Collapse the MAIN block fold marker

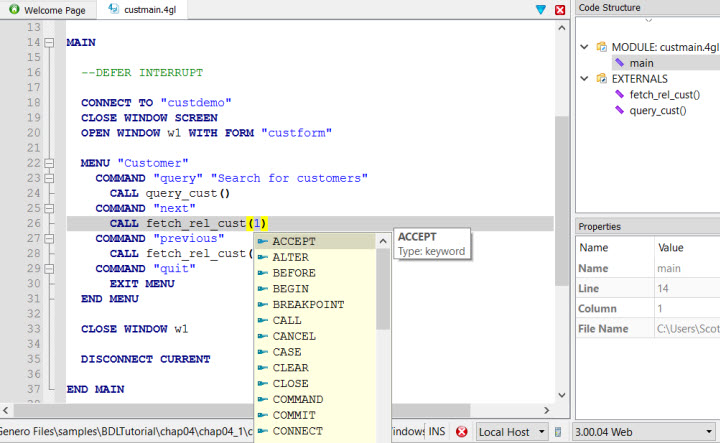tap(49, 43)
